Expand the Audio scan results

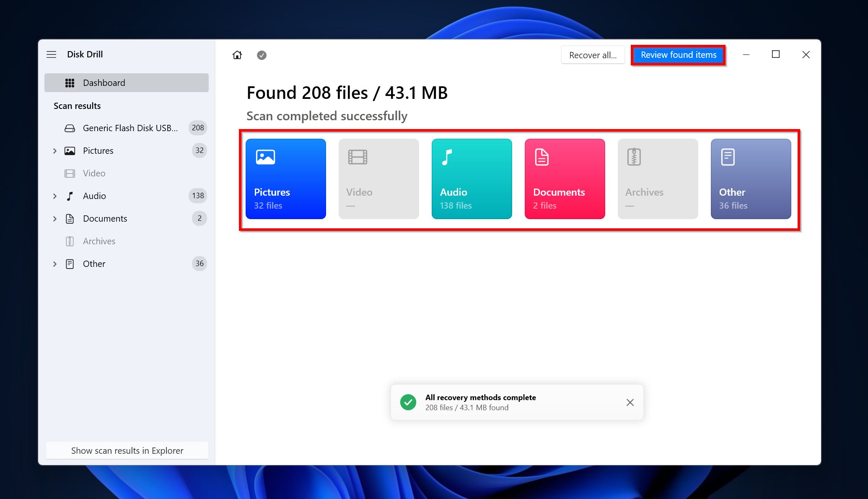[54, 196]
